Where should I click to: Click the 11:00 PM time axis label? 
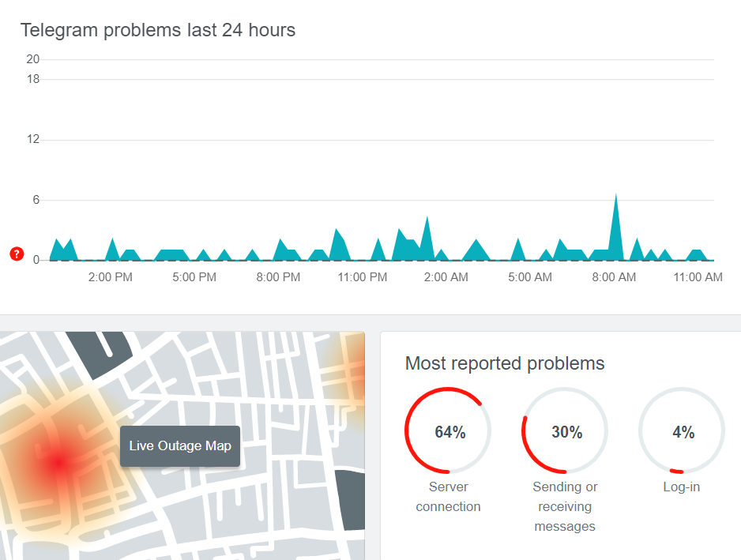362,277
